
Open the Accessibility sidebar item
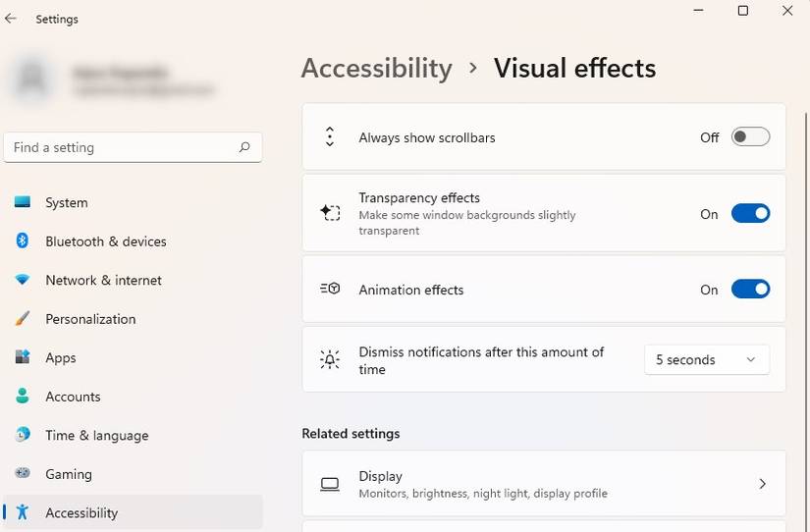[x=81, y=512]
